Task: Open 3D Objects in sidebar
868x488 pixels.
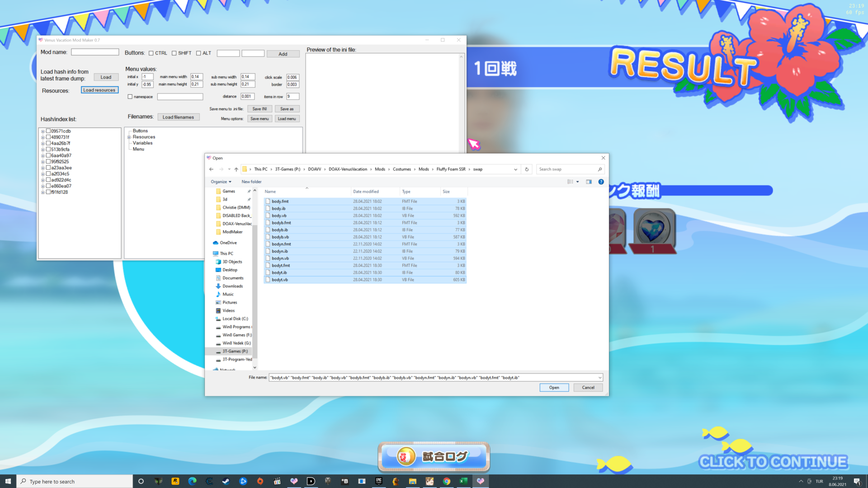Action: (229, 262)
